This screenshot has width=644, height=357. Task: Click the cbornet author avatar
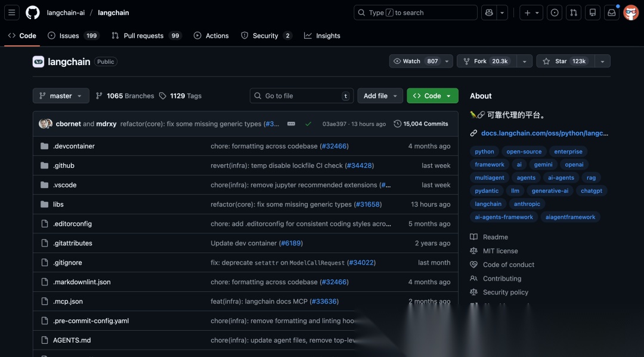(44, 124)
